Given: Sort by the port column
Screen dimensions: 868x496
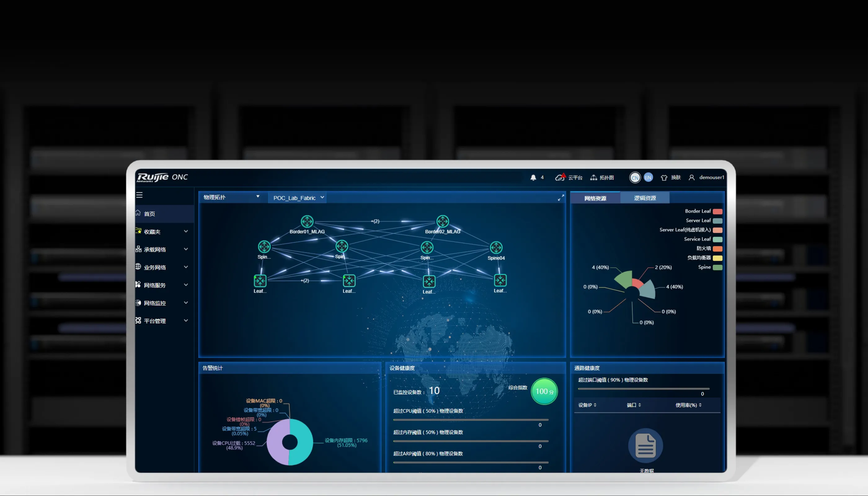Looking at the screenshot, I should [x=634, y=405].
